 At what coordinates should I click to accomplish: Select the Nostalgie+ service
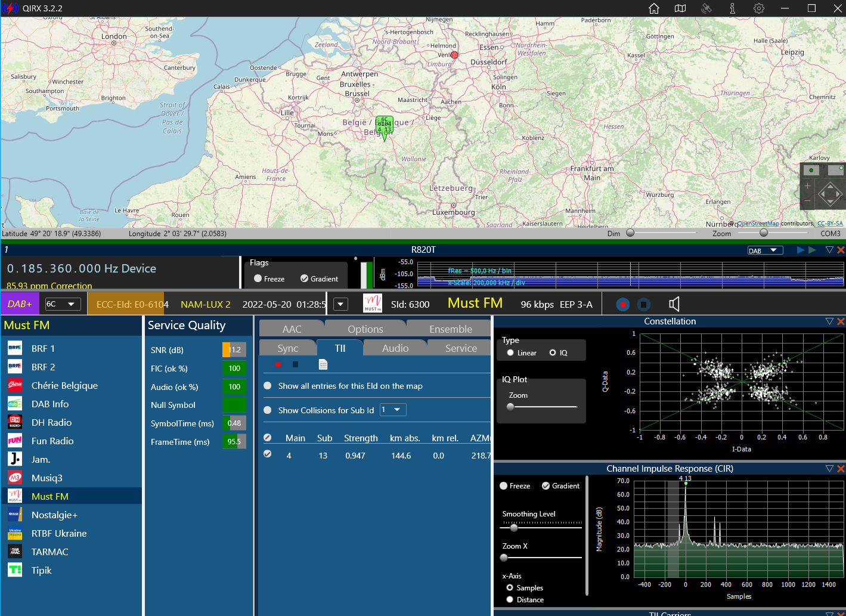pyautogui.click(x=71, y=515)
